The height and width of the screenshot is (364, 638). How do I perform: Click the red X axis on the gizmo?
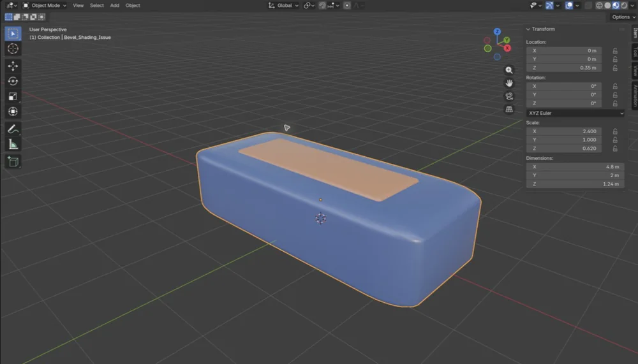click(x=507, y=48)
